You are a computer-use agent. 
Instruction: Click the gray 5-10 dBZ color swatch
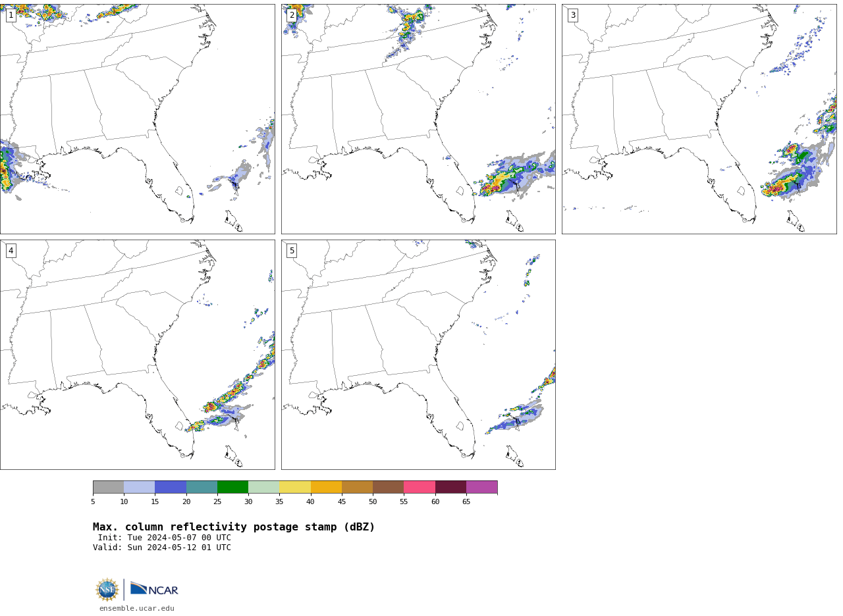[x=108, y=487]
